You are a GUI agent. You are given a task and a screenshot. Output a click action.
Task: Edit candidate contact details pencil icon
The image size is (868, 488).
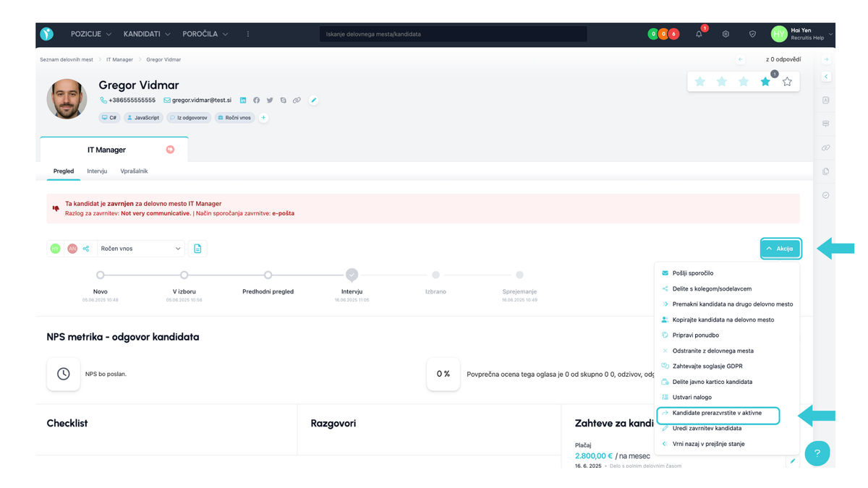314,100
